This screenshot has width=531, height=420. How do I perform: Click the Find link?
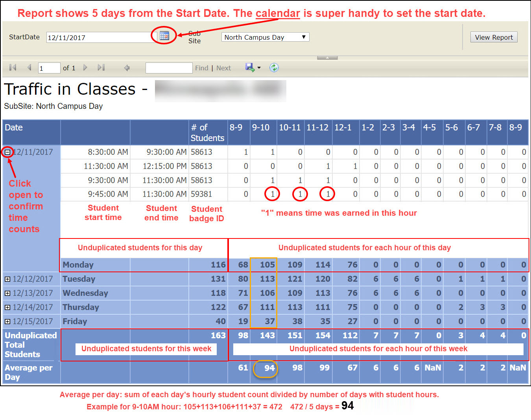tap(201, 68)
